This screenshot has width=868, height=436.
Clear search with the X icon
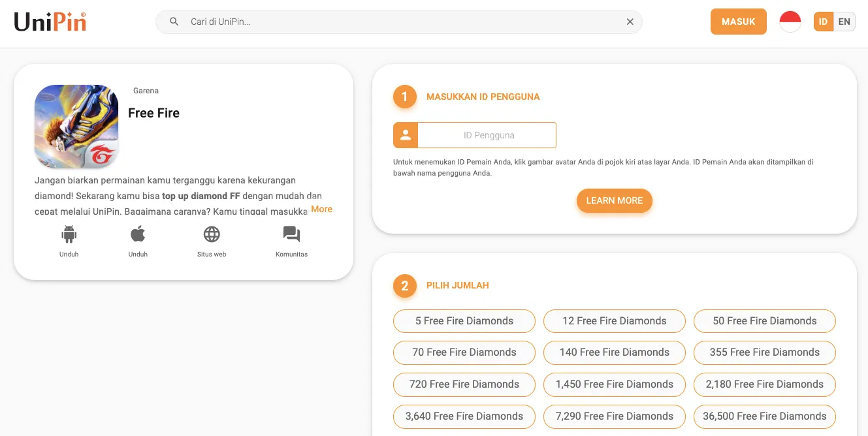click(630, 22)
